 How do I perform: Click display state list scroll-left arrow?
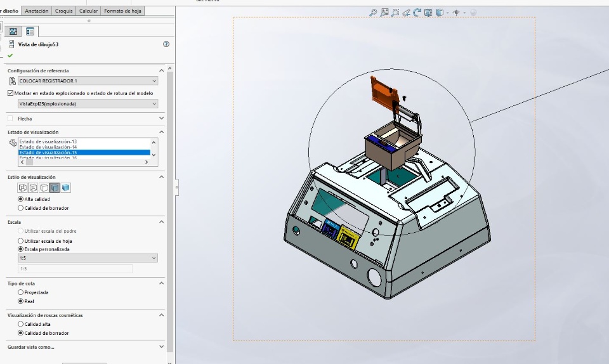(22, 162)
